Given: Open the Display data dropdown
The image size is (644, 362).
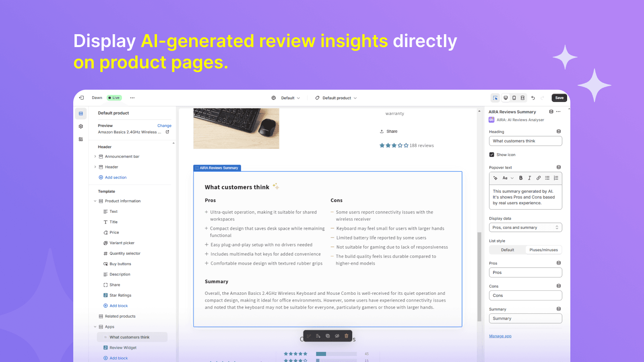Looking at the screenshot, I should coord(525,228).
